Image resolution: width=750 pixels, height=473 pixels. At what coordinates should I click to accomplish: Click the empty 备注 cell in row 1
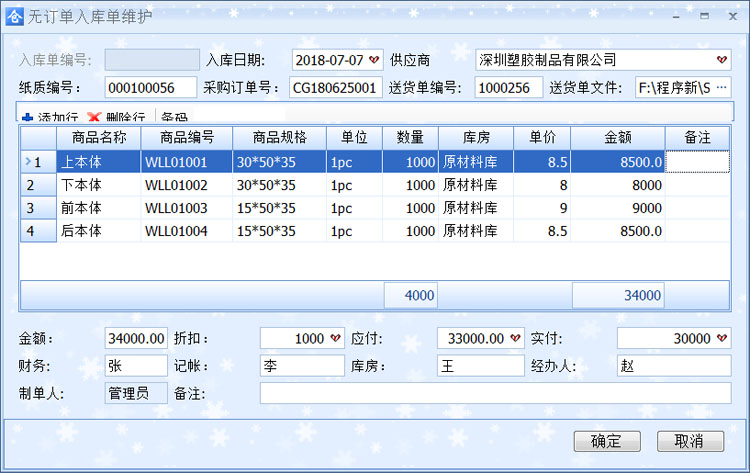click(x=697, y=162)
